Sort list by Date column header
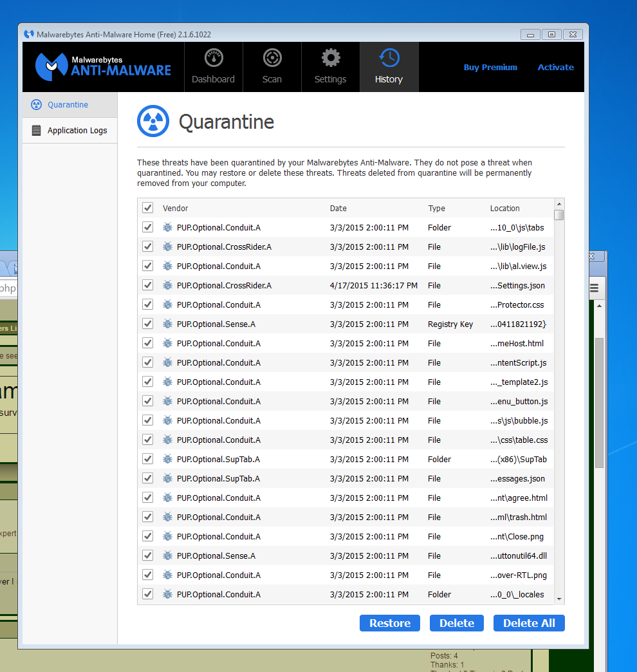This screenshot has width=637, height=672. tap(338, 209)
